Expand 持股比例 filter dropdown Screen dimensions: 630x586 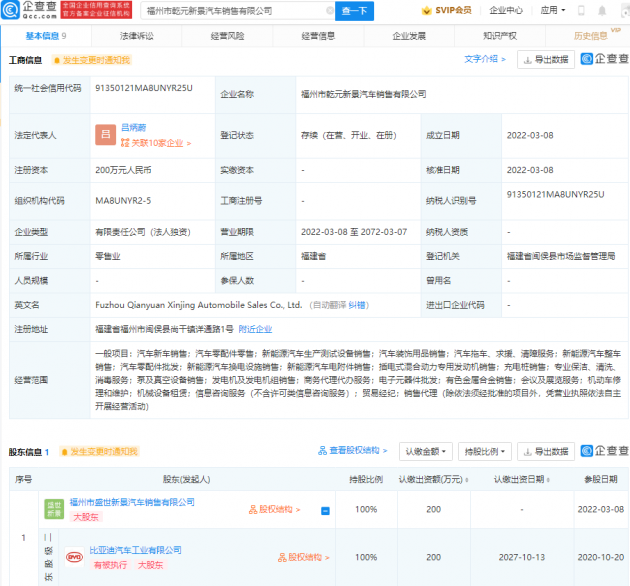pos(485,451)
